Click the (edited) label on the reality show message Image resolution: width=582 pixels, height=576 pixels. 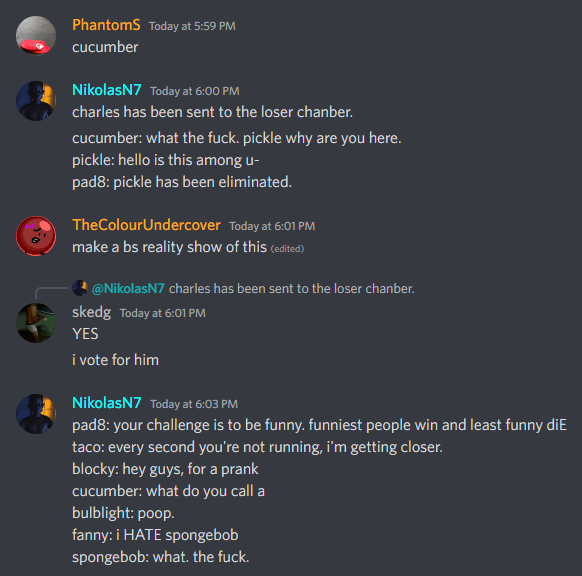click(x=287, y=249)
